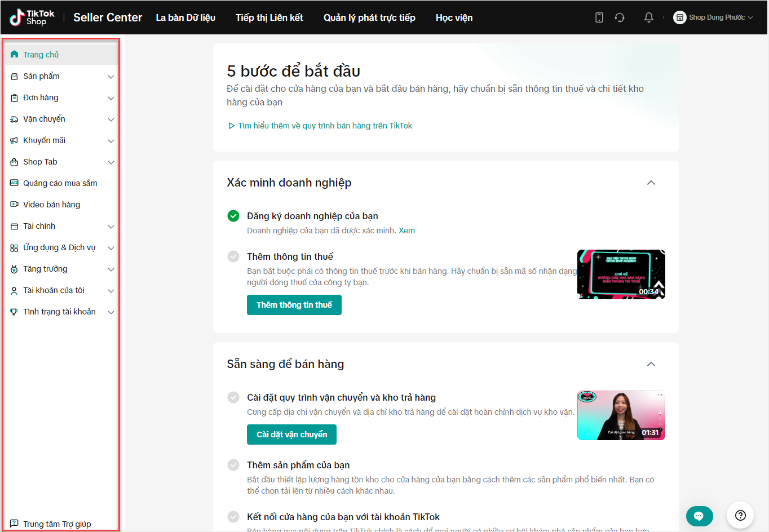The width and height of the screenshot is (769, 532).
Task: Click the status circle beside Cài đặt quy trình vận chuyển
Action: coord(233,397)
